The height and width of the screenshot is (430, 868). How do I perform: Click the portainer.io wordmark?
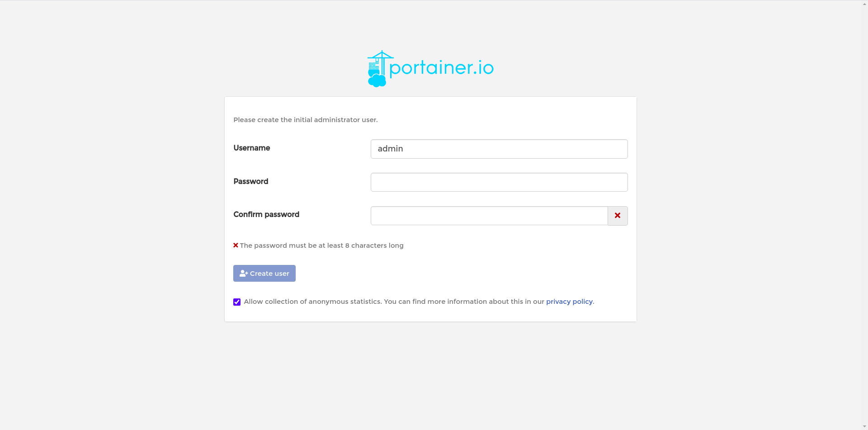(441, 68)
